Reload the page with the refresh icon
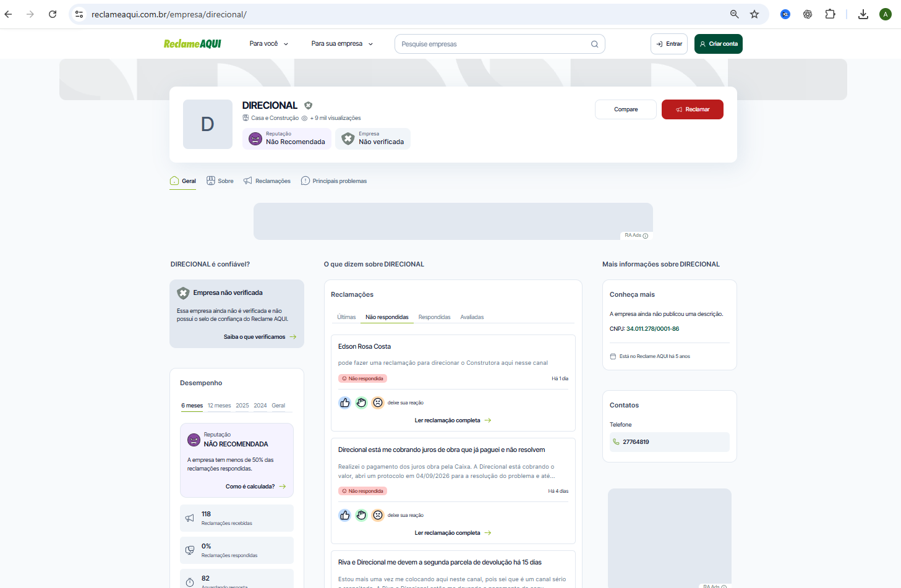This screenshot has height=588, width=901. point(53,14)
